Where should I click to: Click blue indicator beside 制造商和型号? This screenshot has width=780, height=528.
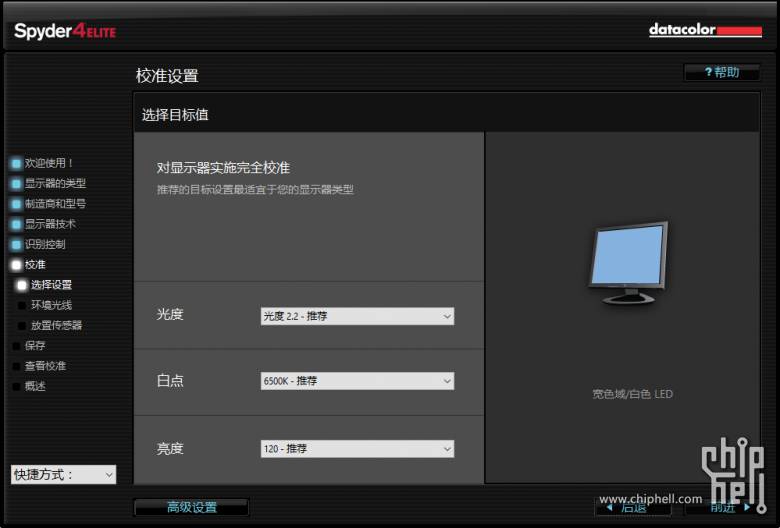pyautogui.click(x=16, y=204)
